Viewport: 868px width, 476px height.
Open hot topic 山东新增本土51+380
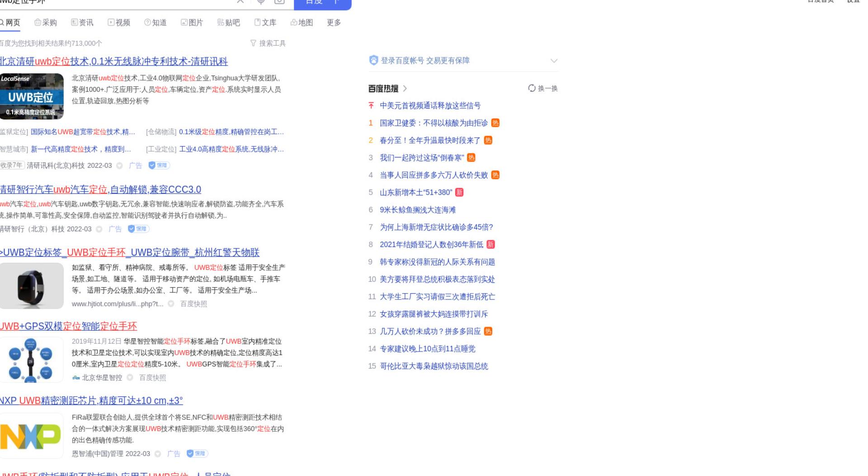click(416, 193)
